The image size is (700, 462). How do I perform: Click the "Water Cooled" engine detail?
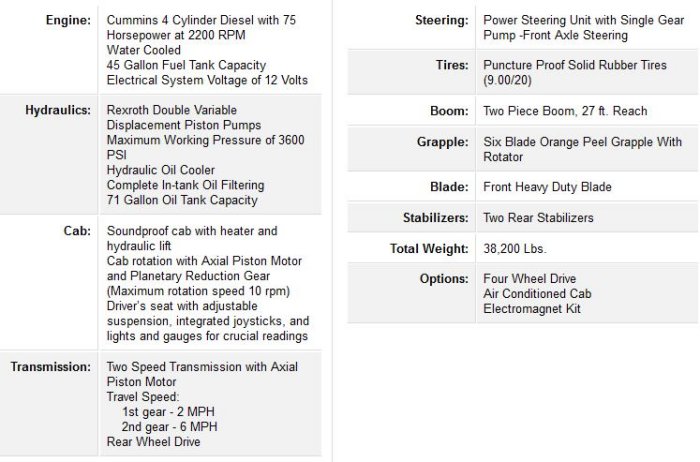pos(144,49)
